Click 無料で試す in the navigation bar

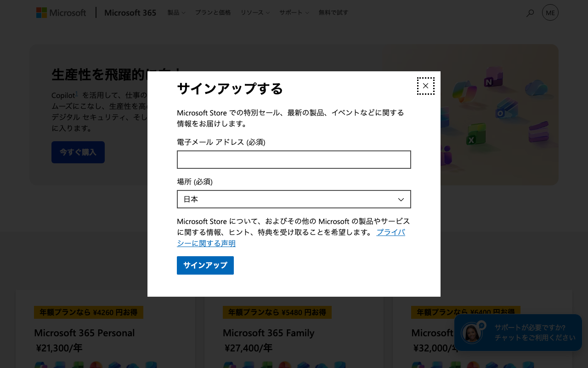pyautogui.click(x=334, y=12)
